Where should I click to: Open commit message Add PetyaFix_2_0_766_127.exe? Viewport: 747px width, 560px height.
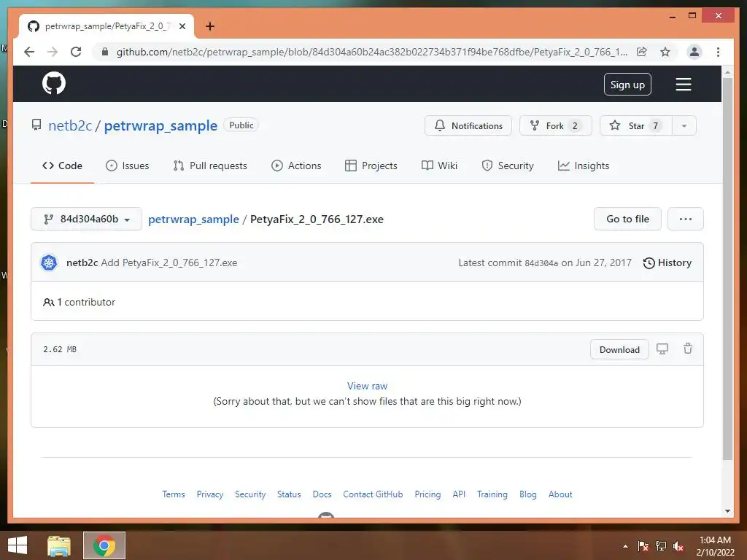(169, 262)
